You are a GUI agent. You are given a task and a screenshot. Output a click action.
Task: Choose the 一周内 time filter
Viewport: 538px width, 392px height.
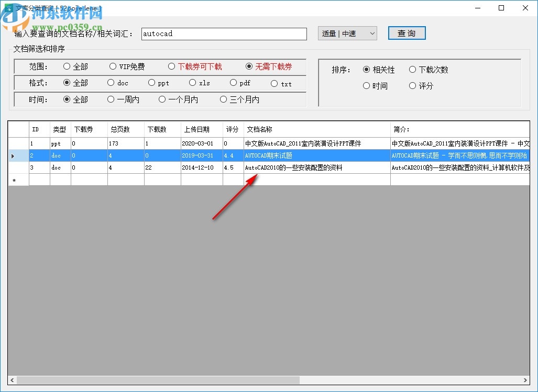pos(111,99)
